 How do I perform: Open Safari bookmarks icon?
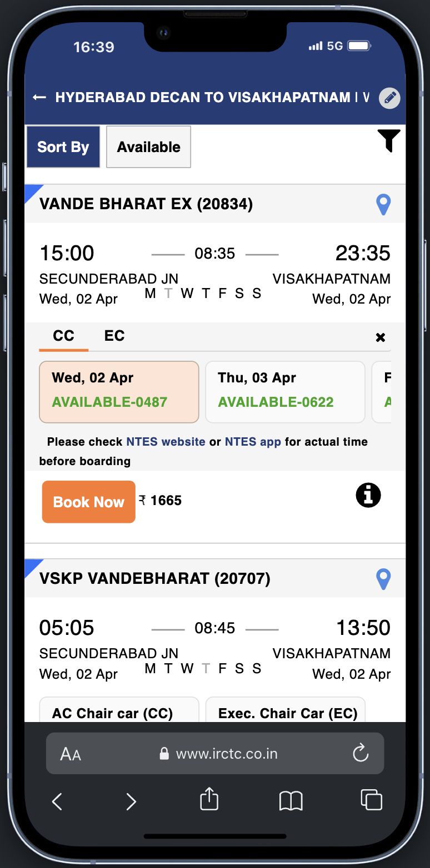point(290,801)
